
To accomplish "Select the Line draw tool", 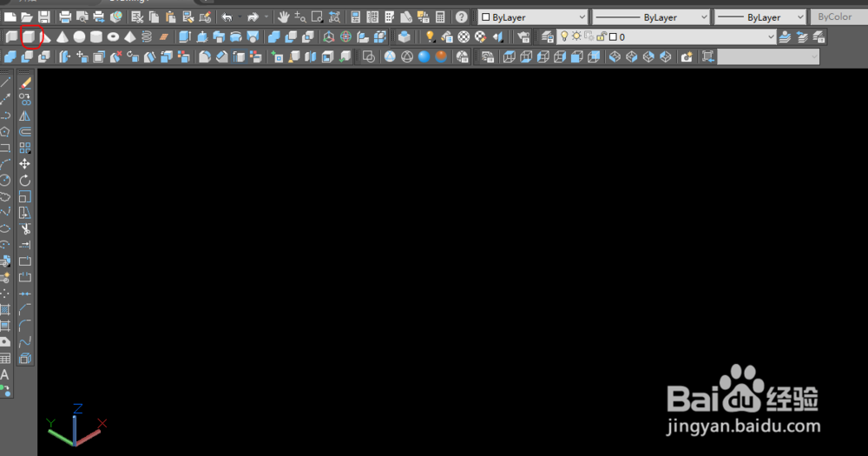I will coord(5,83).
